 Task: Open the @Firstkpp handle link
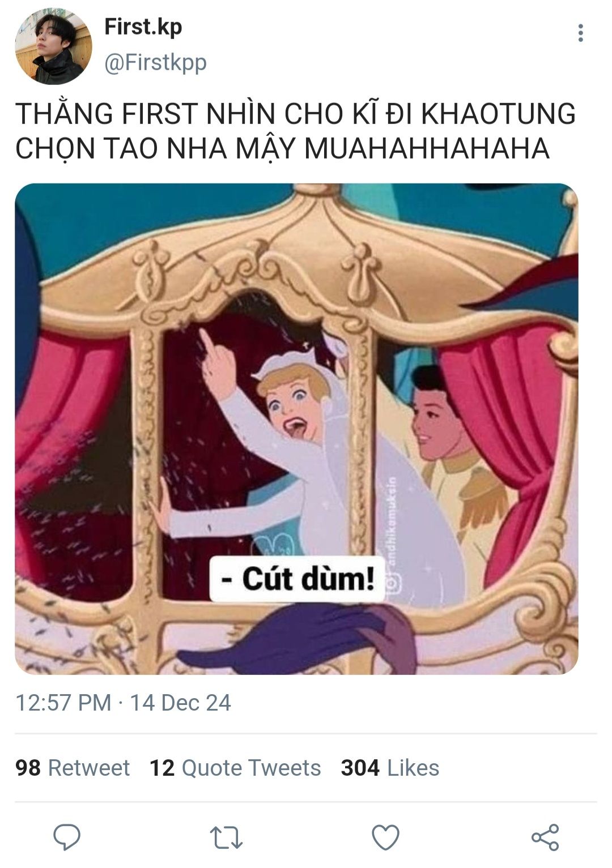click(155, 62)
